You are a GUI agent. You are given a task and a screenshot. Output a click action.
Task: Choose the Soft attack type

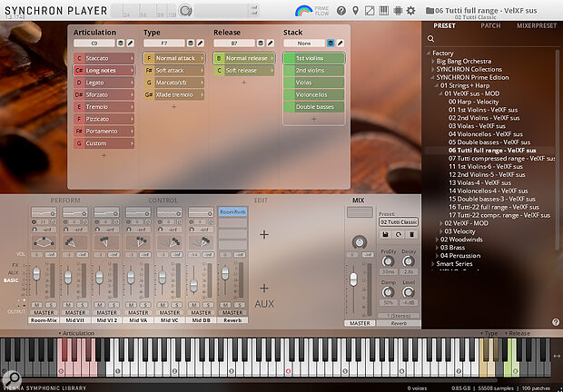click(x=173, y=70)
